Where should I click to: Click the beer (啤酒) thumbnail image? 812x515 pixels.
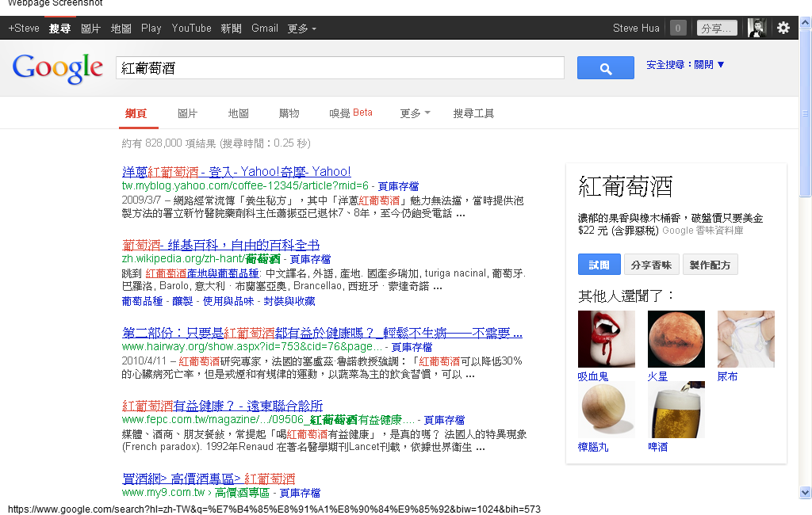676,410
